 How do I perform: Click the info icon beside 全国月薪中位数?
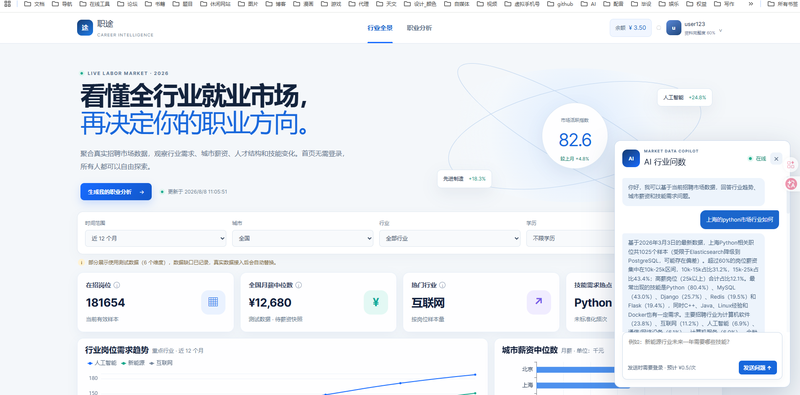point(298,285)
